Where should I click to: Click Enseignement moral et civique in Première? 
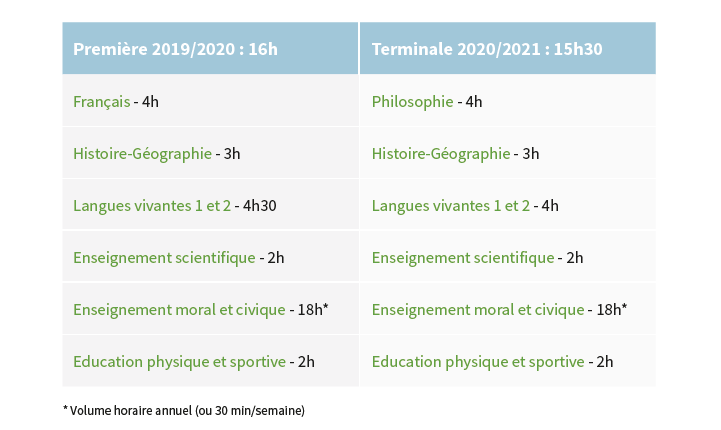coord(179,310)
